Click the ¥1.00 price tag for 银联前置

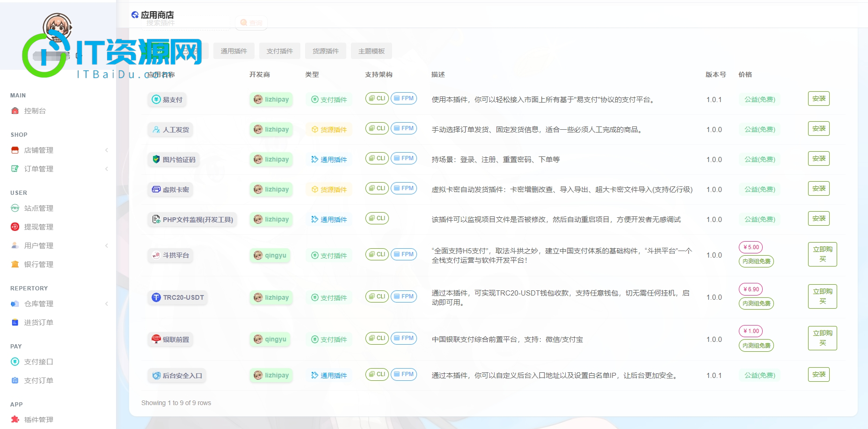click(751, 331)
